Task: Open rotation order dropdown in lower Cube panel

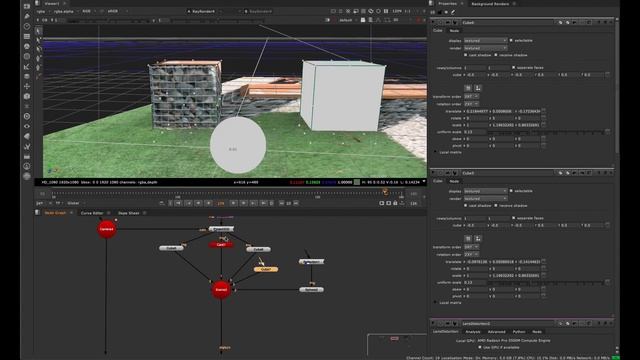Action: tap(471, 254)
